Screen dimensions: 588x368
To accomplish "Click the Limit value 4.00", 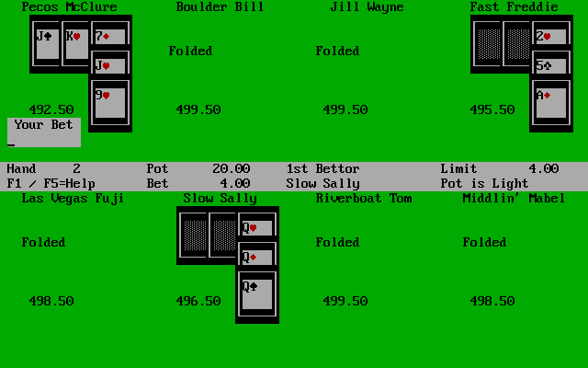I will pyautogui.click(x=543, y=169).
